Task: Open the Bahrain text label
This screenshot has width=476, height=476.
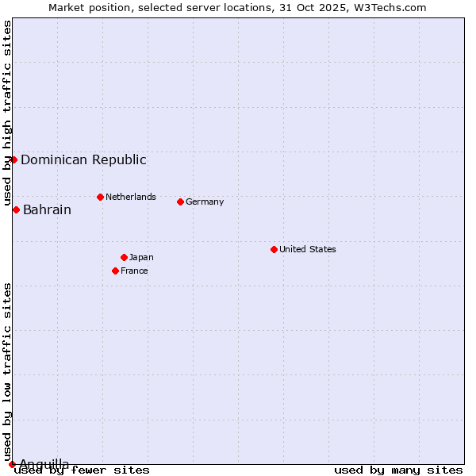Action: 47,209
